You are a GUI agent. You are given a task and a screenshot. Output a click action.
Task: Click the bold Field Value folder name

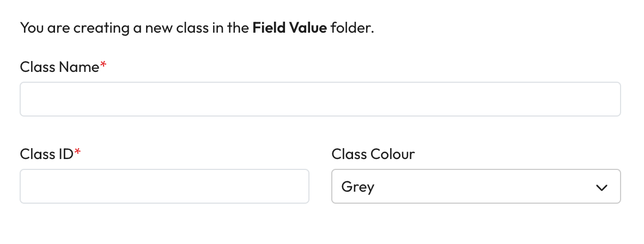(289, 28)
